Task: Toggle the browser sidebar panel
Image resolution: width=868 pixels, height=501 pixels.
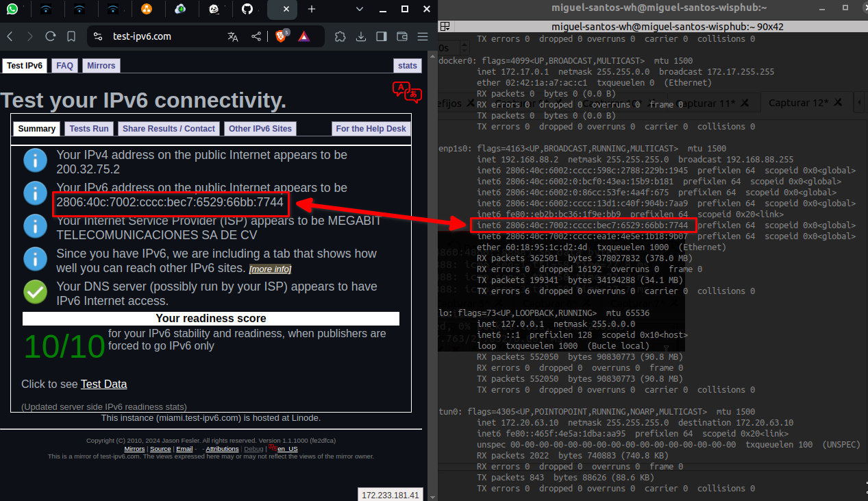Action: coord(382,36)
